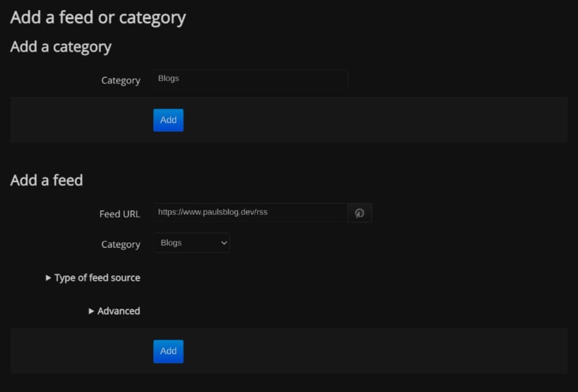578x392 pixels.
Task: Click the Type of feed source label text
Action: pos(97,278)
